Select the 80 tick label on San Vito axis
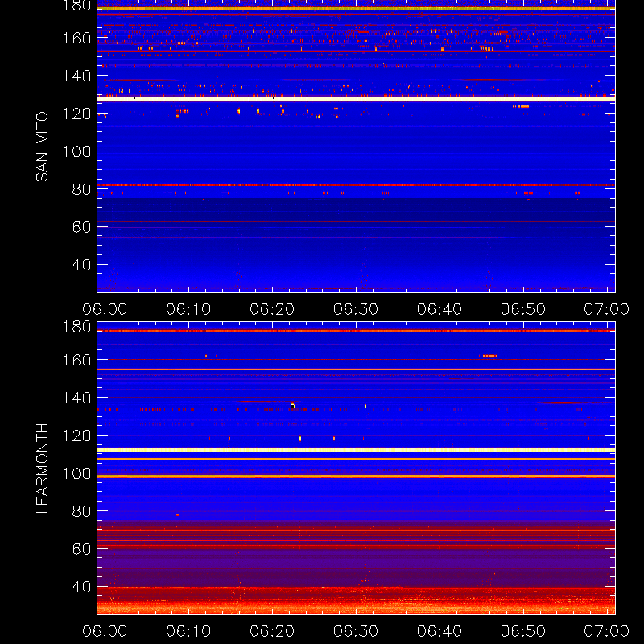Screen dimensions: 644x644 (x=82, y=189)
